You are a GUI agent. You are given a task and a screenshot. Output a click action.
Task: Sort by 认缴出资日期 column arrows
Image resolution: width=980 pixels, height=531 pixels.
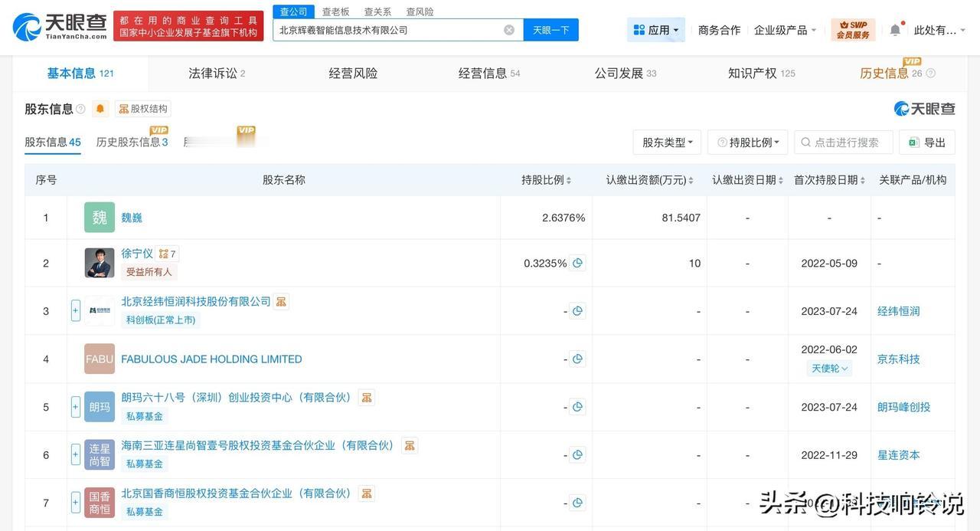click(780, 181)
